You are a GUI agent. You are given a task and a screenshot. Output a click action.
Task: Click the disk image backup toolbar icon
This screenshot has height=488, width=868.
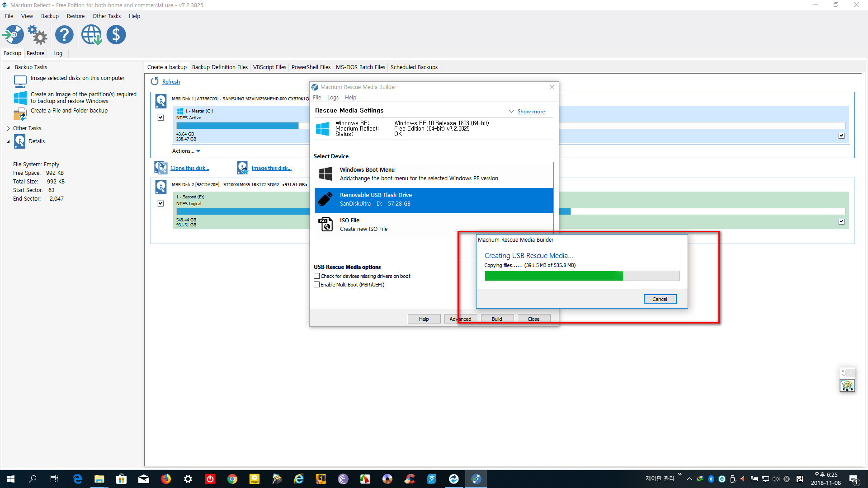pos(14,35)
